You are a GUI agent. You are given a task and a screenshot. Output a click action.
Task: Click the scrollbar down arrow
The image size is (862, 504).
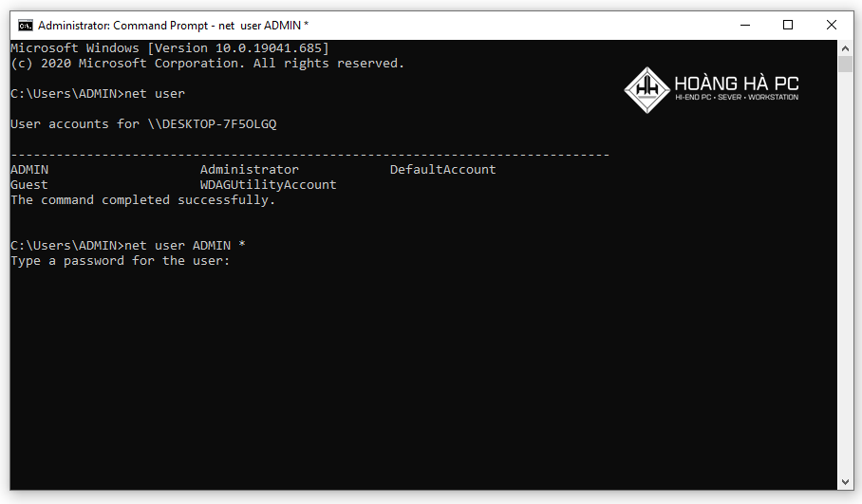[846, 482]
